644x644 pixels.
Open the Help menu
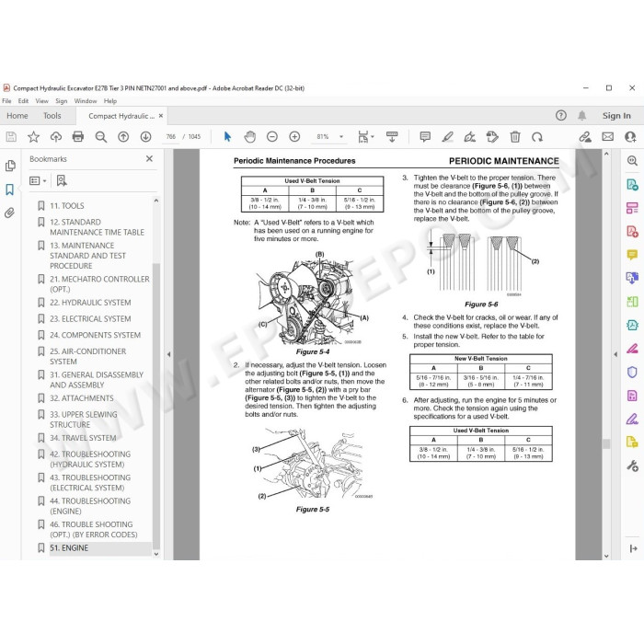[x=110, y=101]
